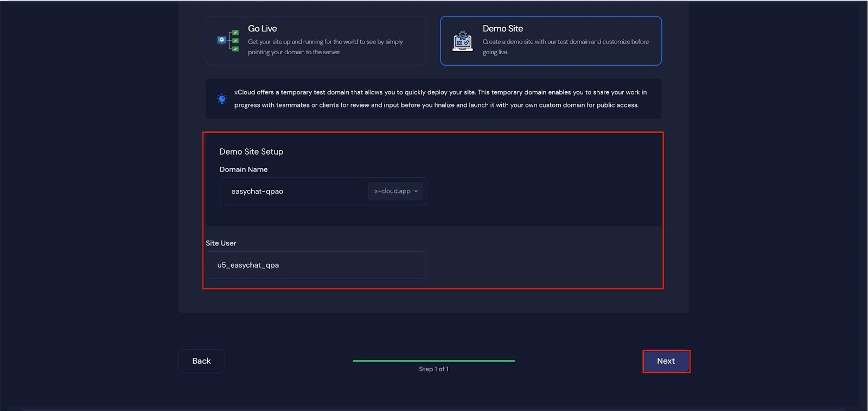Click the lightbulb tip icon
The image size is (868, 411).
[x=222, y=99]
